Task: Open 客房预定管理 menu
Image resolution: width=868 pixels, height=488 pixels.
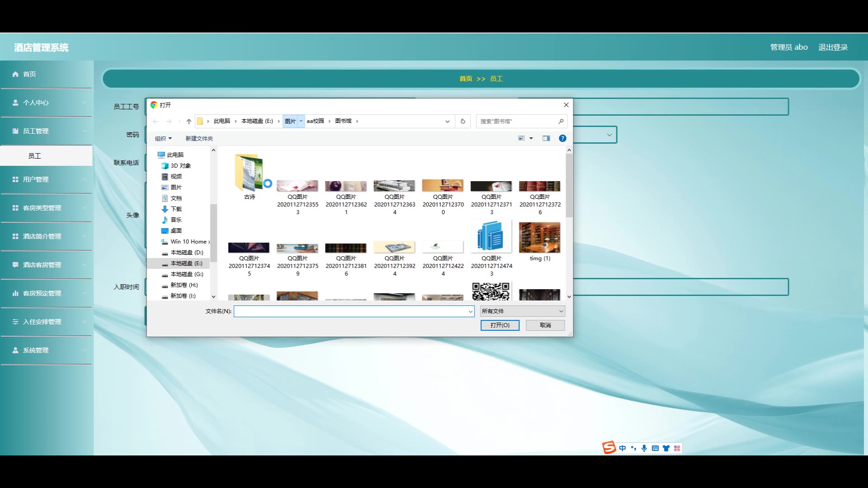Action: 46,293
